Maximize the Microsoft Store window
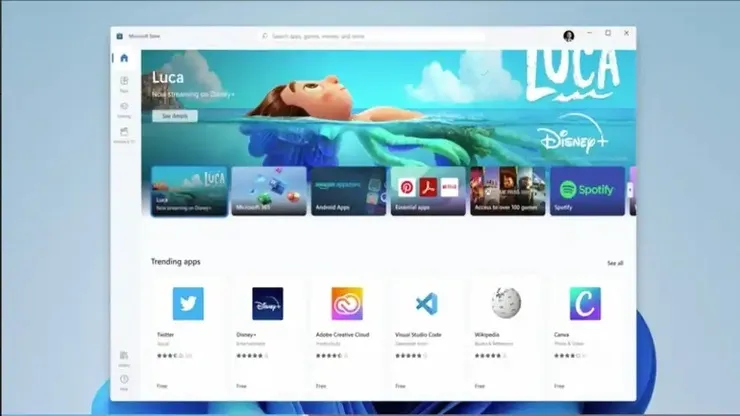The image size is (740, 416). pos(608,33)
